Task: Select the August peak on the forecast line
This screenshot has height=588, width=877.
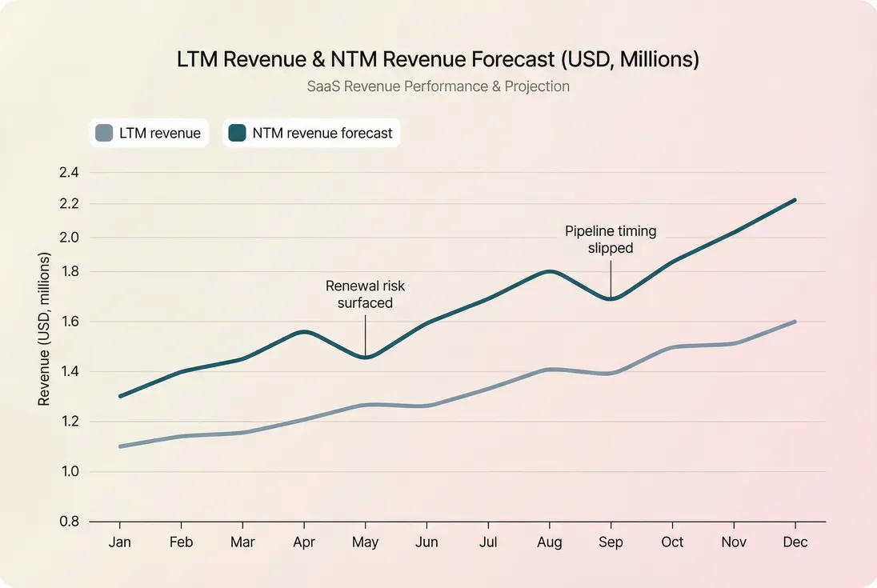Action: click(x=550, y=271)
